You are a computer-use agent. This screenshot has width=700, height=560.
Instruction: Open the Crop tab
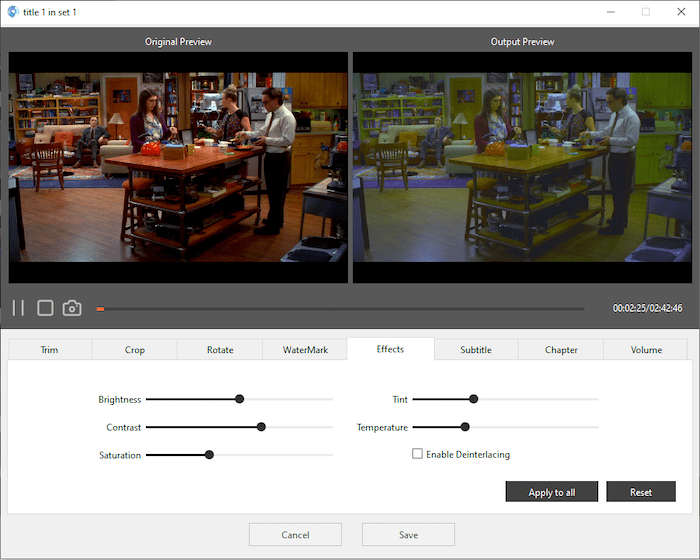(x=135, y=350)
